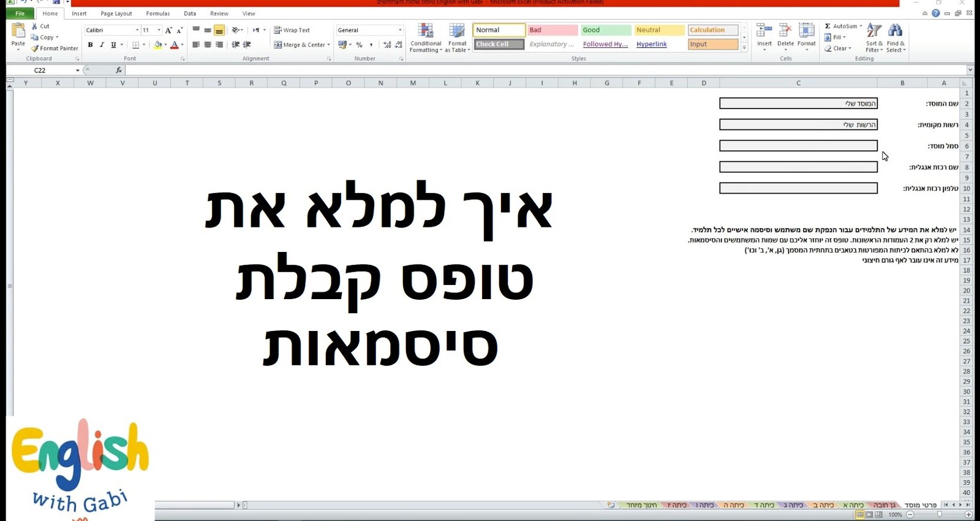The height and width of the screenshot is (521, 980).
Task: Click the AutoSum sigma icon
Action: [x=827, y=26]
